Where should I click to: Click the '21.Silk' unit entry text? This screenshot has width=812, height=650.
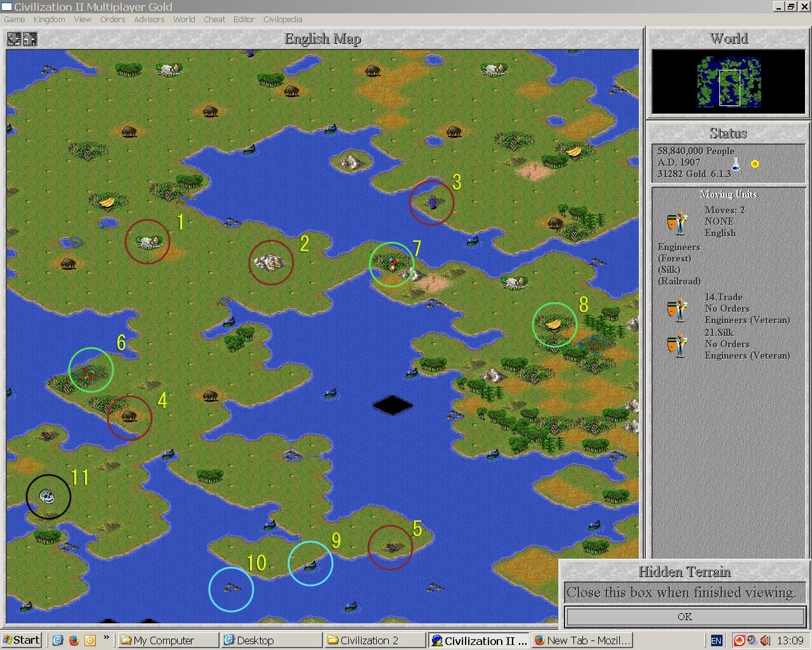(x=719, y=333)
